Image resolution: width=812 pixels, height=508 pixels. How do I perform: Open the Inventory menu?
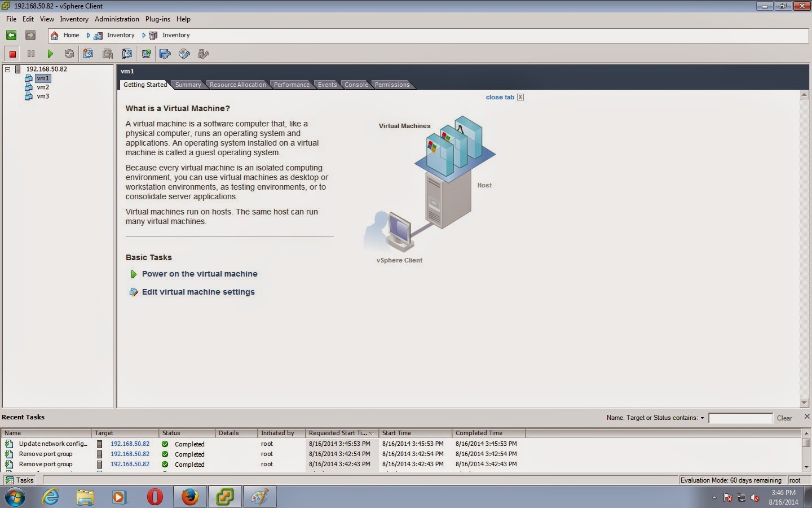point(74,19)
